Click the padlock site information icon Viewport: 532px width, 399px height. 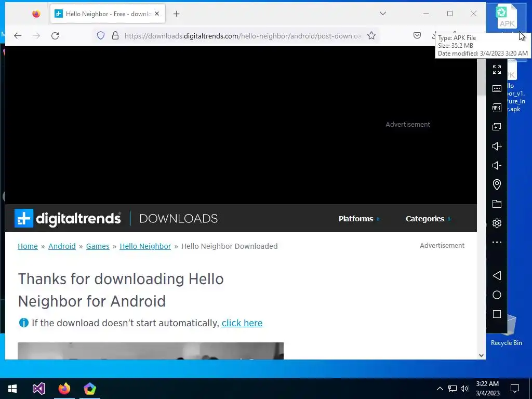115,36
